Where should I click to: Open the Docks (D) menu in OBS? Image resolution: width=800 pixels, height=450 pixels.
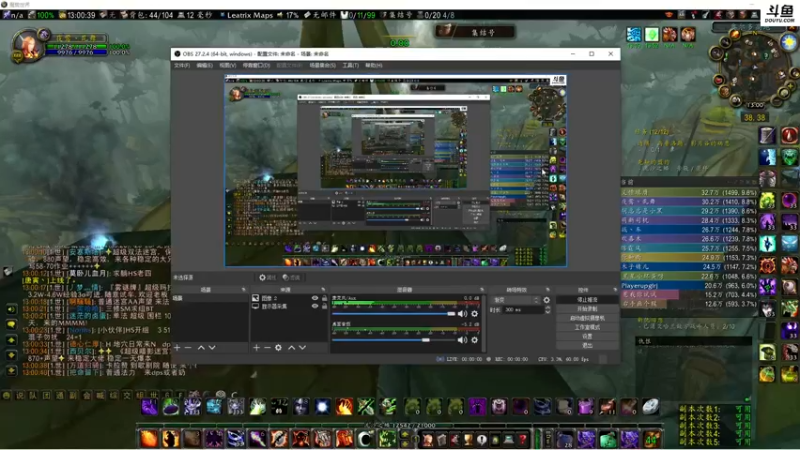256,65
